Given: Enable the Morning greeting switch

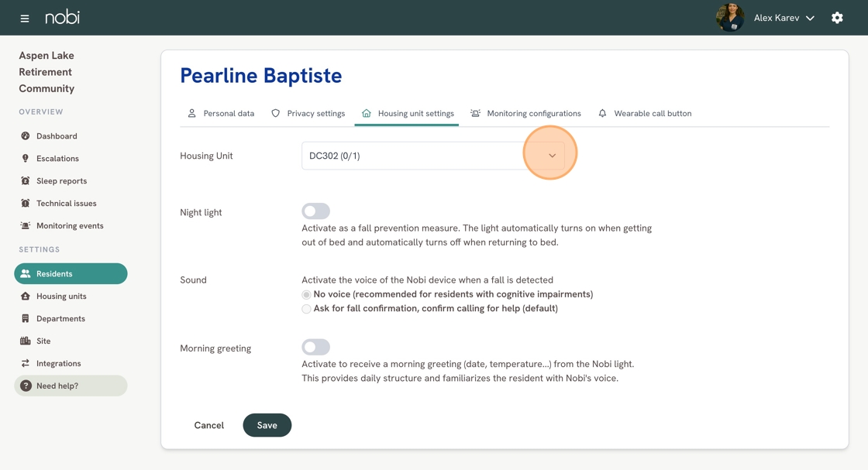Looking at the screenshot, I should (315, 347).
